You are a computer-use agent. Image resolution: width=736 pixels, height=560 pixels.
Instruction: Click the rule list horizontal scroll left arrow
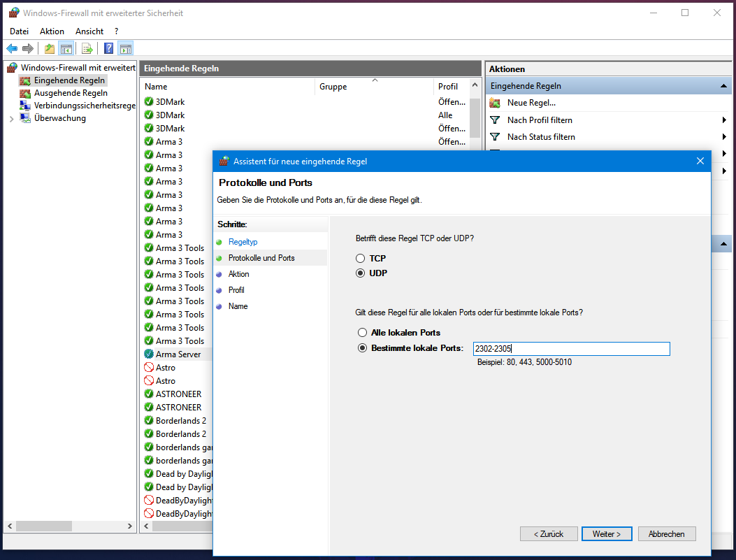point(147,526)
